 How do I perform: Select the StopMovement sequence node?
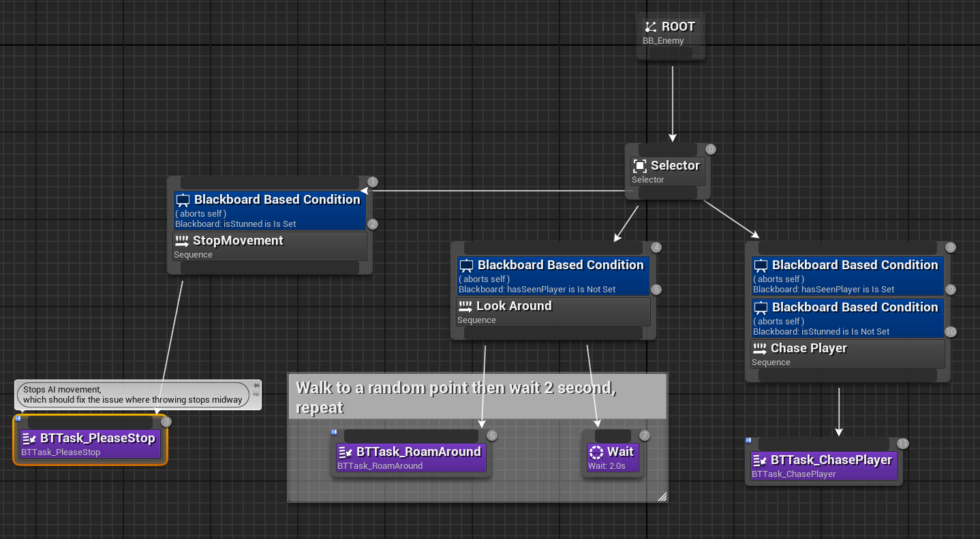270,247
